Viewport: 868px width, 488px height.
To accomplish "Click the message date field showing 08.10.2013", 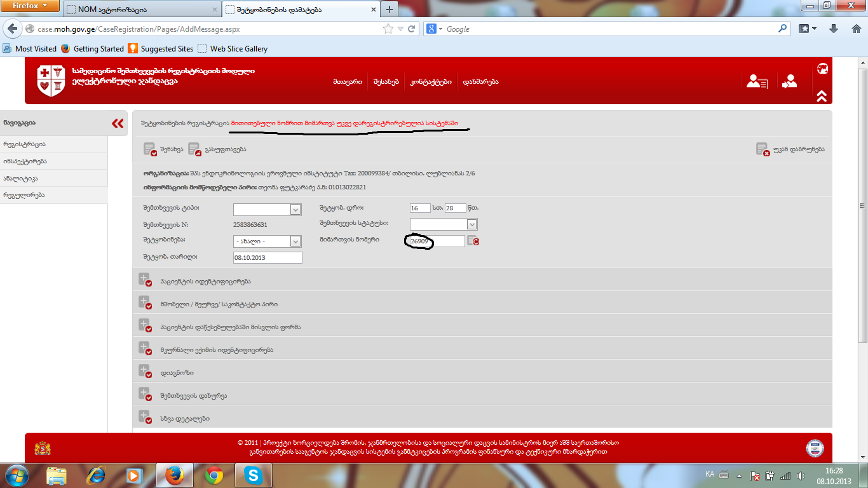I will 268,257.
